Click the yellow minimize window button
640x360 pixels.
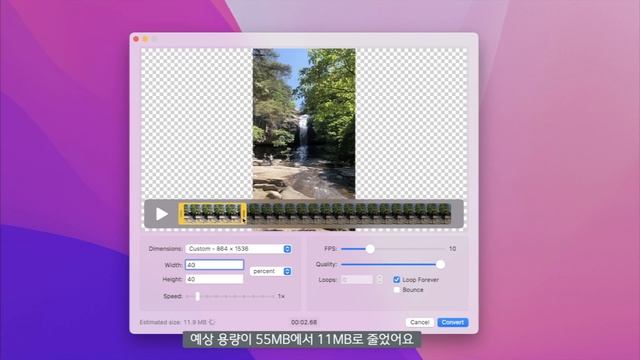click(x=145, y=39)
